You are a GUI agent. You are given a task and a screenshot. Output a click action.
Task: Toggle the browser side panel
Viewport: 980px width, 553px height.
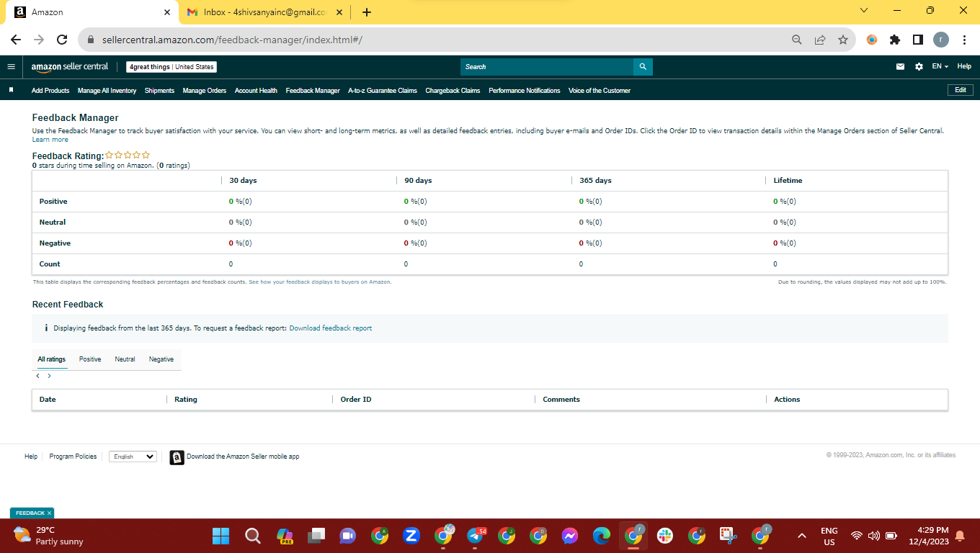918,40
